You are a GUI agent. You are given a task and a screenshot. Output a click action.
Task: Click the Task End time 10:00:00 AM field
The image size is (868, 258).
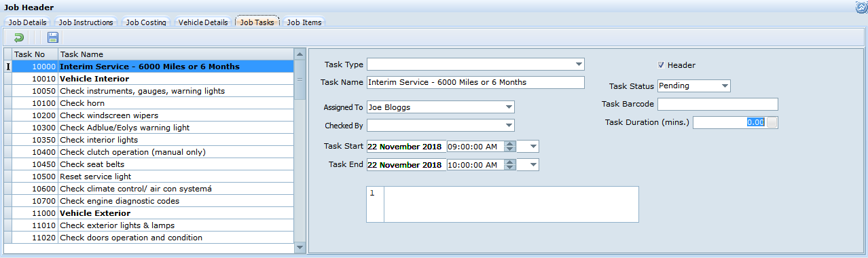tap(476, 165)
